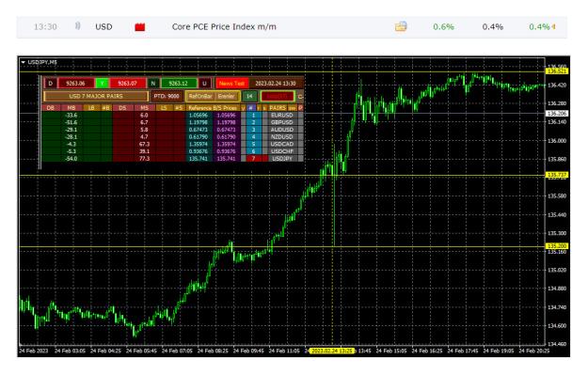Select the USDCHF pair row
Viewport: 588px width, 375px height.
282,151
